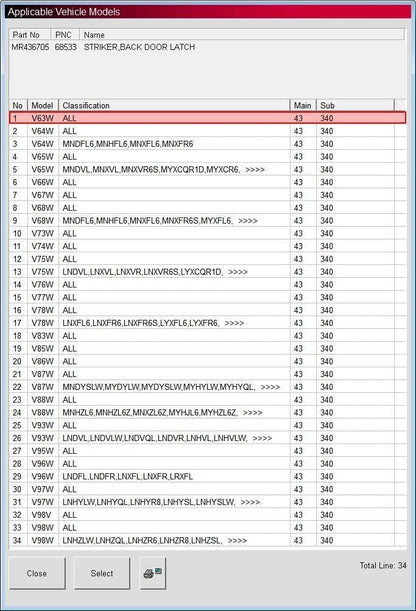Image resolution: width=416 pixels, height=611 pixels.
Task: Expand >>>> on row 17 V78W
Action: (x=234, y=323)
